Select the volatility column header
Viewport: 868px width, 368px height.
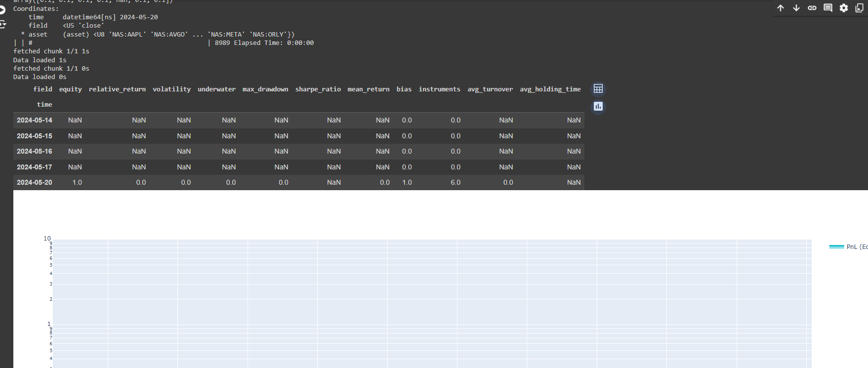[171, 89]
